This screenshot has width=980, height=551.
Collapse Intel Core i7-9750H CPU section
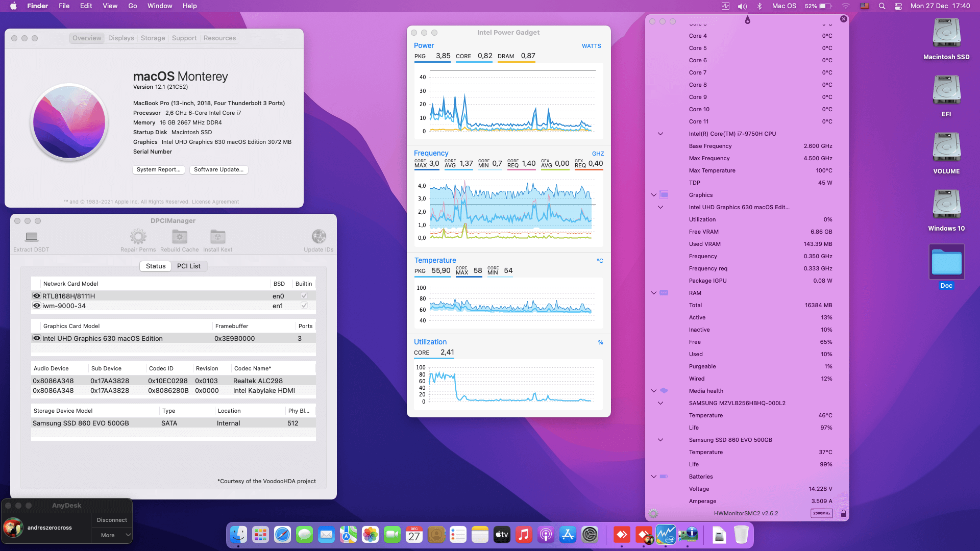660,134
